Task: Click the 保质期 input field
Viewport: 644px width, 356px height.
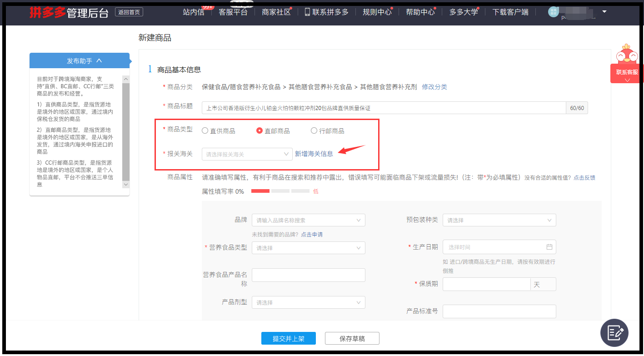Action: point(486,284)
